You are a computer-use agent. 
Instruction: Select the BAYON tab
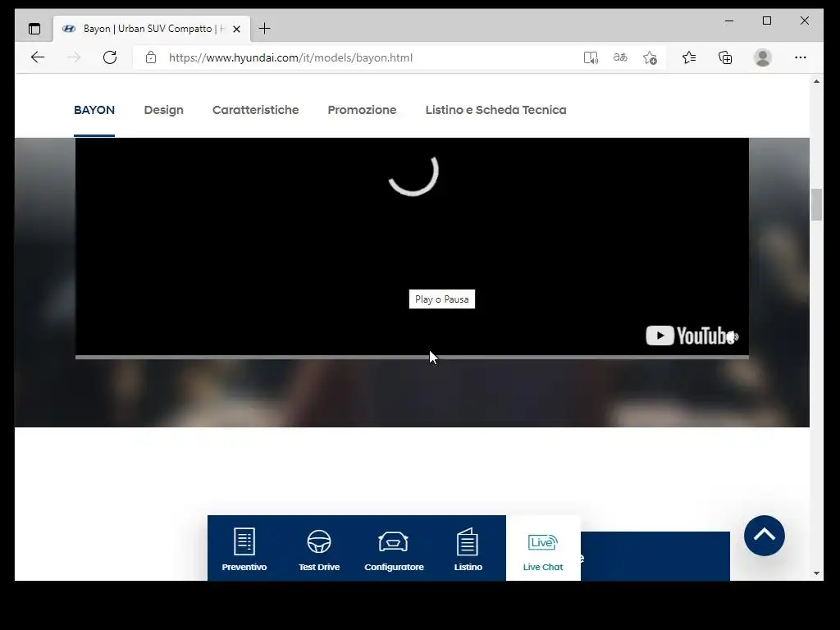tap(94, 110)
